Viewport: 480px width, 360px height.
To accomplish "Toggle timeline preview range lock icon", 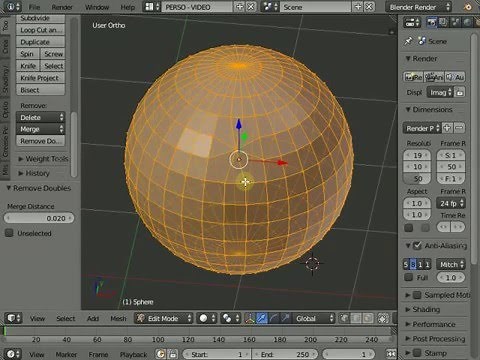I will click(173, 354).
